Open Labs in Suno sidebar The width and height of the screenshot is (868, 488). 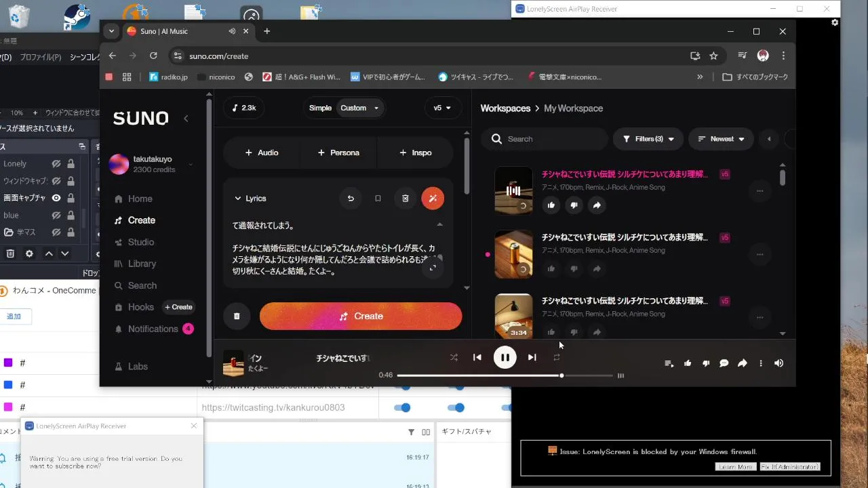pyautogui.click(x=132, y=366)
